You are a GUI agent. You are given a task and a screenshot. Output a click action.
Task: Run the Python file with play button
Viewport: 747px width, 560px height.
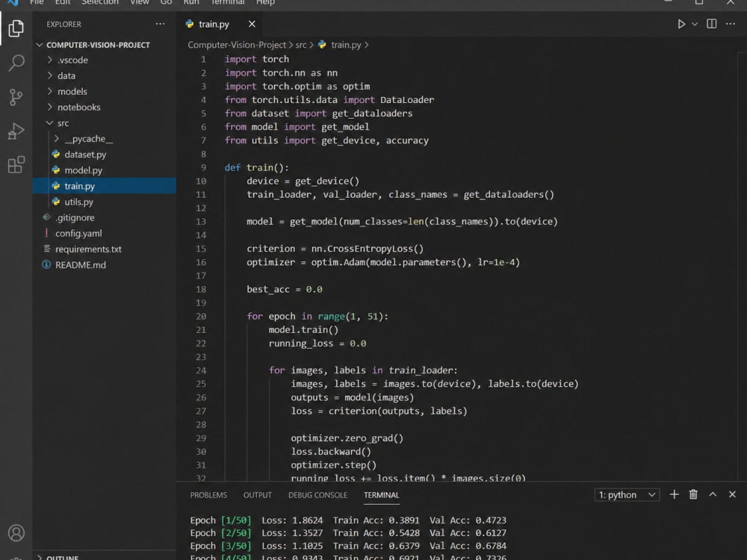(681, 24)
